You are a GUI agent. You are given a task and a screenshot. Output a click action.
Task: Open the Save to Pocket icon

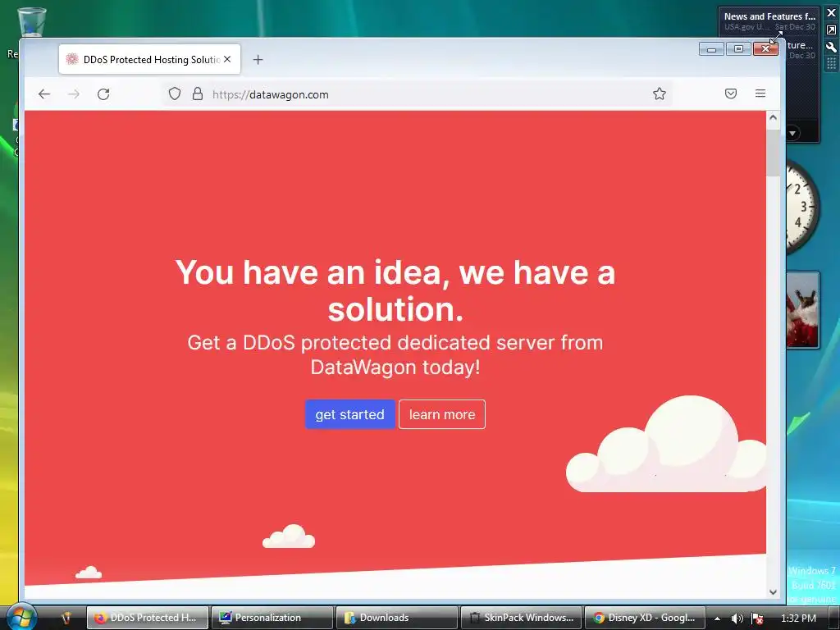(731, 94)
